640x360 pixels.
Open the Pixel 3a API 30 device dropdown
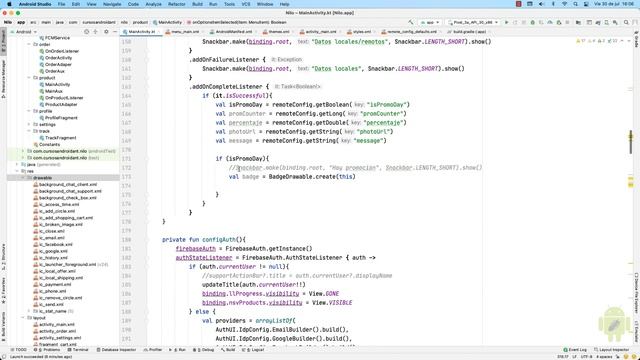point(473,22)
